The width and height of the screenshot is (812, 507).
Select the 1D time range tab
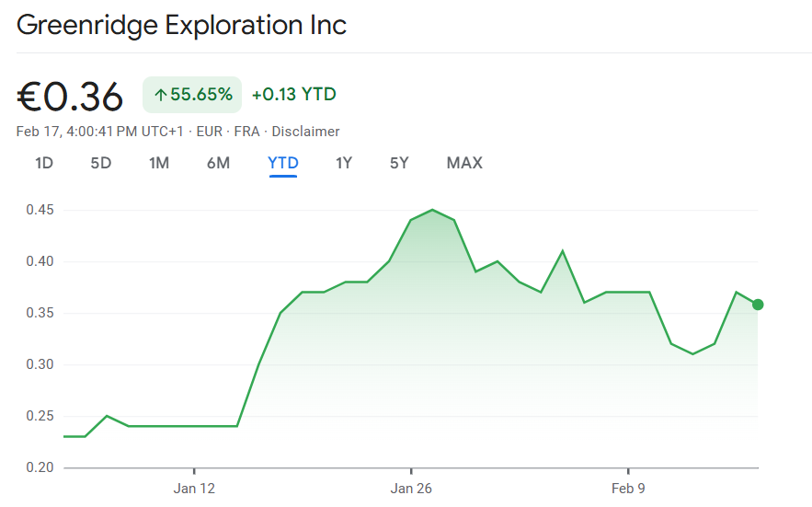click(44, 163)
